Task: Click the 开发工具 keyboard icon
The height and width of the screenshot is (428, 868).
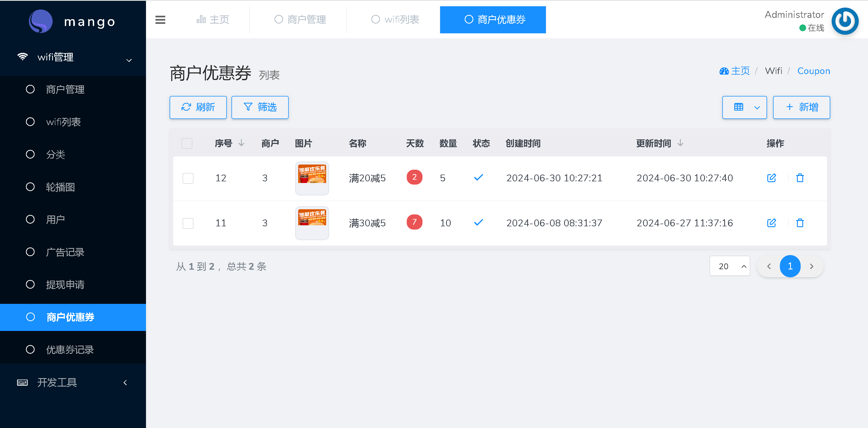Action: (x=22, y=382)
